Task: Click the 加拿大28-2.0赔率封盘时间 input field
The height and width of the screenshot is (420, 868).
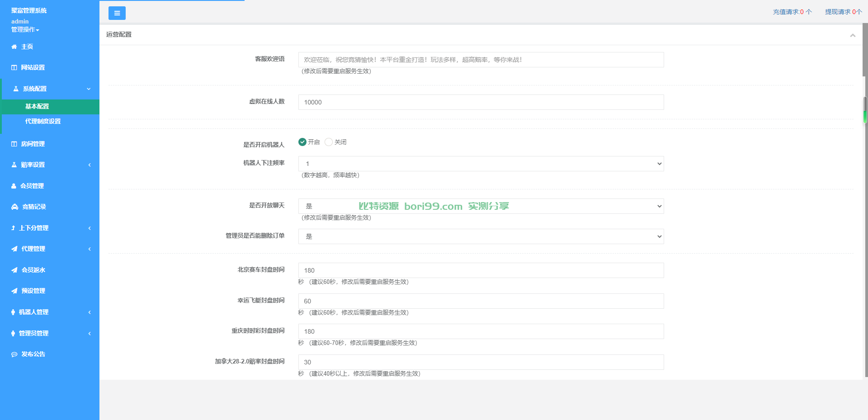Action: pyautogui.click(x=481, y=362)
